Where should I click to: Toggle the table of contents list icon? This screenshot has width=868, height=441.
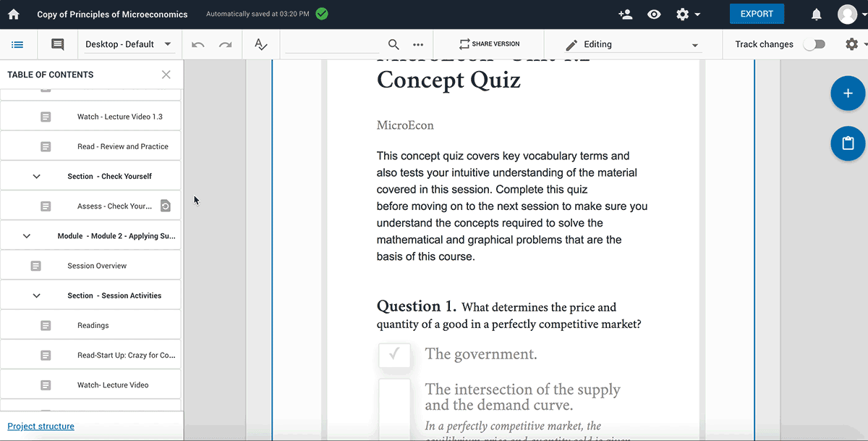pyautogui.click(x=17, y=44)
